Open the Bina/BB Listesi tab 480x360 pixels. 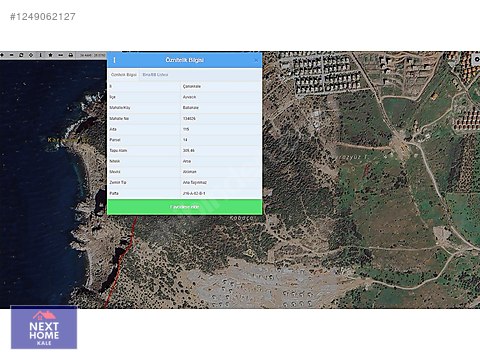[155, 75]
